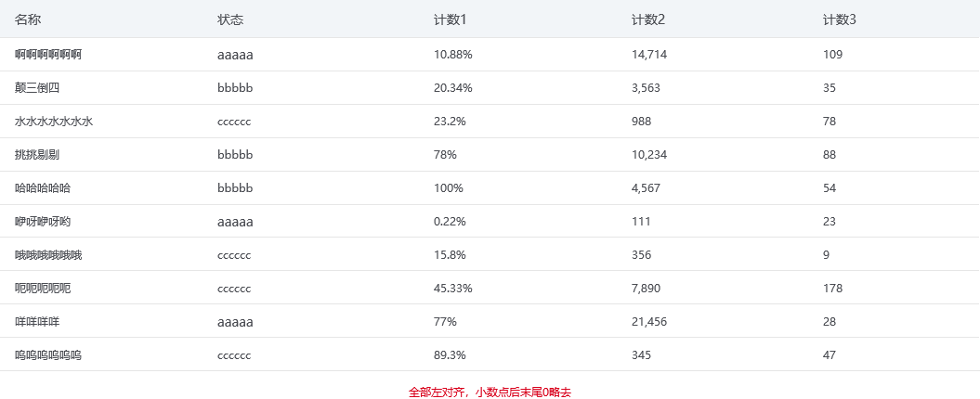Click the 状态 column header

(x=230, y=19)
